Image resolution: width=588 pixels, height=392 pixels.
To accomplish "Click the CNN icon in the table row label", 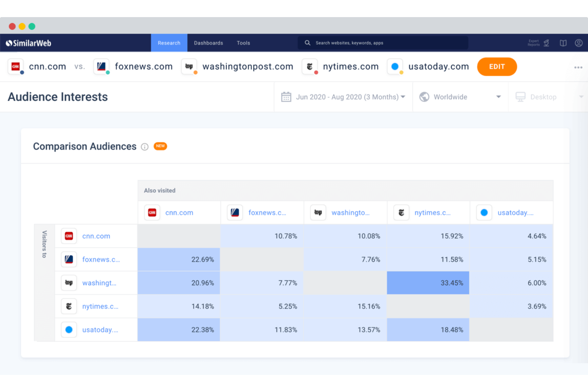I will click(x=69, y=236).
